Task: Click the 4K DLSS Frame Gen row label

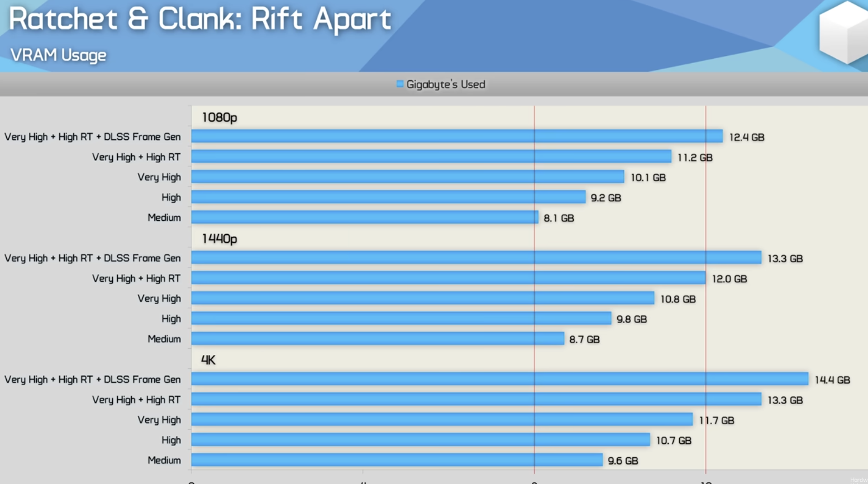Action: click(93, 379)
